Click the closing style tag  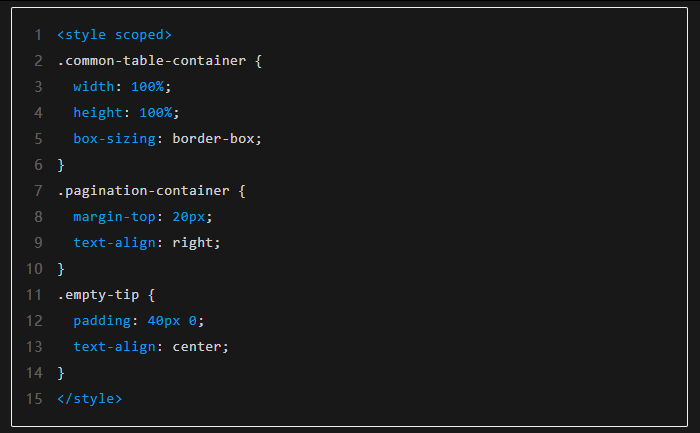click(90, 399)
